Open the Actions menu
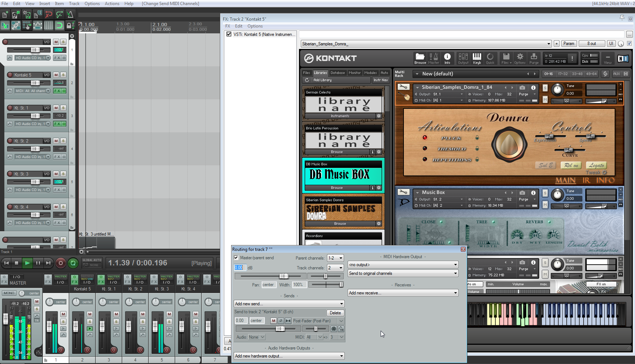The width and height of the screenshot is (635, 364). point(112,4)
